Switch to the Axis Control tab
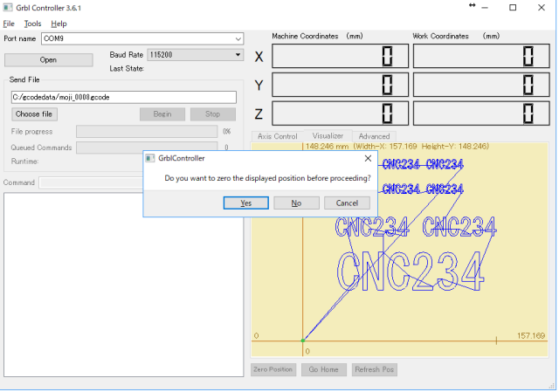 (278, 136)
